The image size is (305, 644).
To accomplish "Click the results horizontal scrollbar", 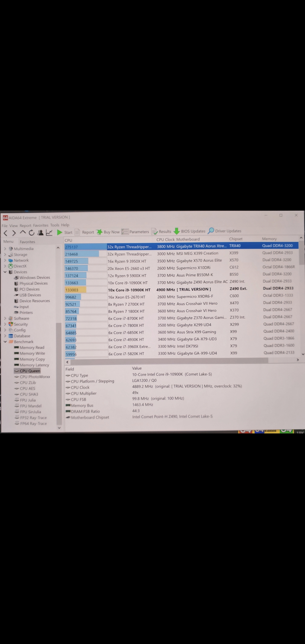I will 169,361.
